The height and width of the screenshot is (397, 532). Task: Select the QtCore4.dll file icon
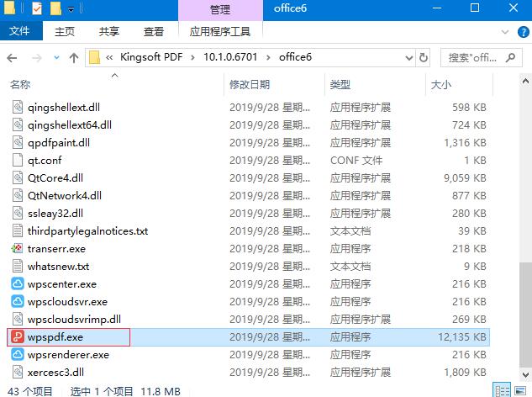click(18, 178)
